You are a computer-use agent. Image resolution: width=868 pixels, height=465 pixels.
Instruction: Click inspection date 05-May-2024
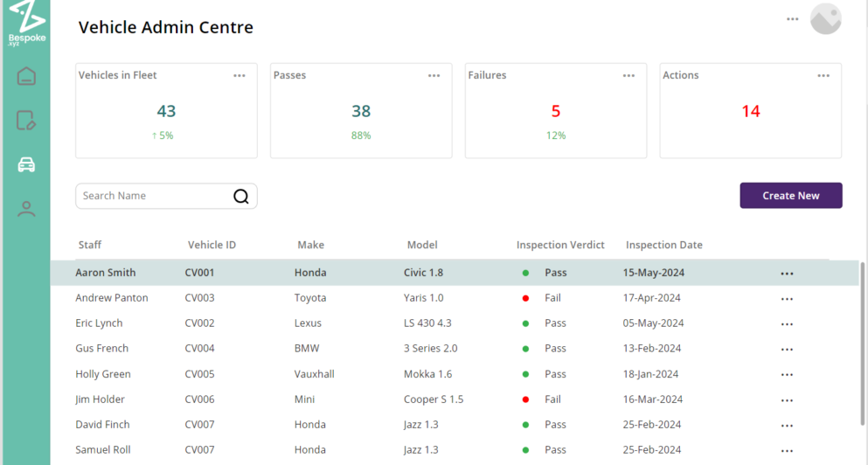653,323
